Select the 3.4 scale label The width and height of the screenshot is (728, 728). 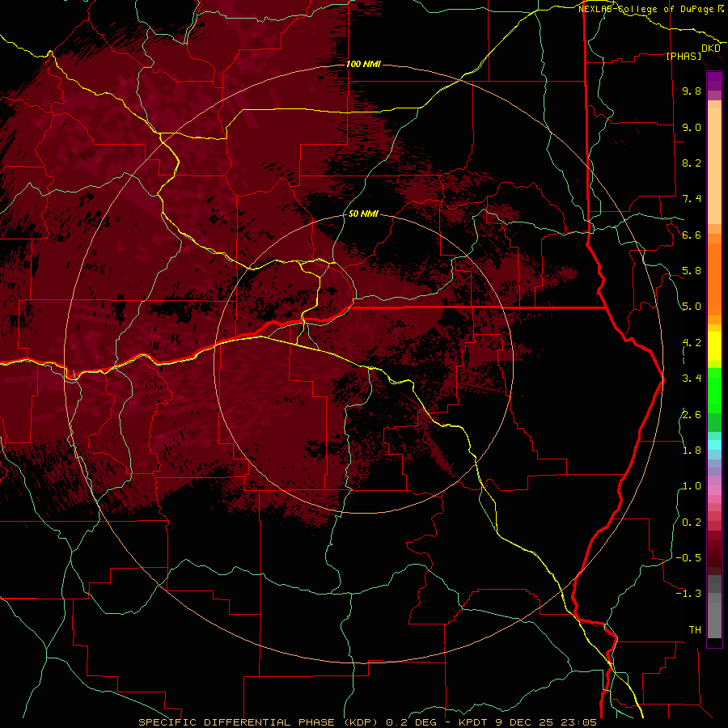(x=692, y=379)
